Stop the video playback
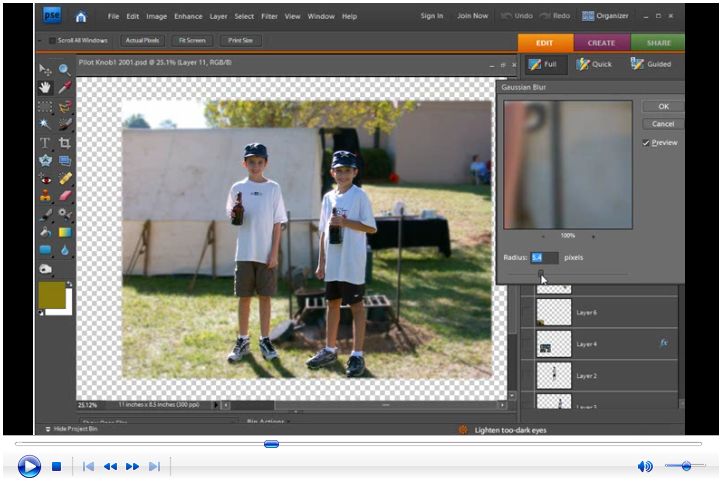Image resolution: width=724 pixels, height=481 pixels. tap(56, 466)
